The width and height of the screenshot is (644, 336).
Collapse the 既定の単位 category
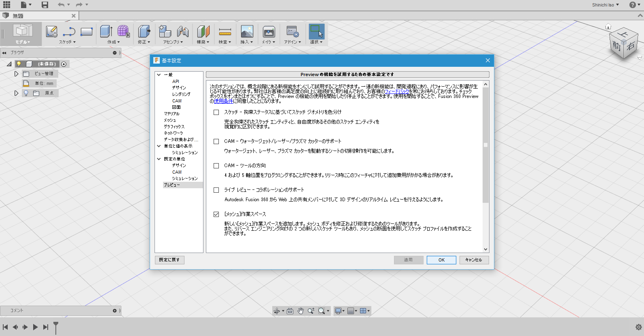(159, 159)
